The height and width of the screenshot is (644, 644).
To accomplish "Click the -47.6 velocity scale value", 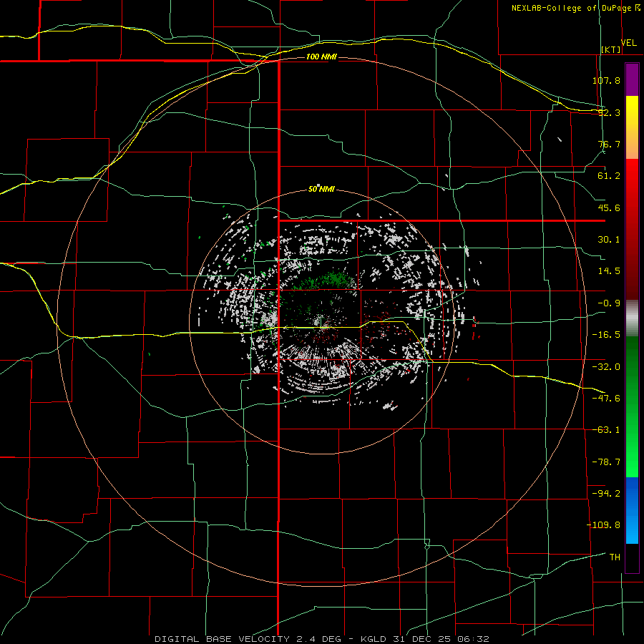I will [606, 399].
